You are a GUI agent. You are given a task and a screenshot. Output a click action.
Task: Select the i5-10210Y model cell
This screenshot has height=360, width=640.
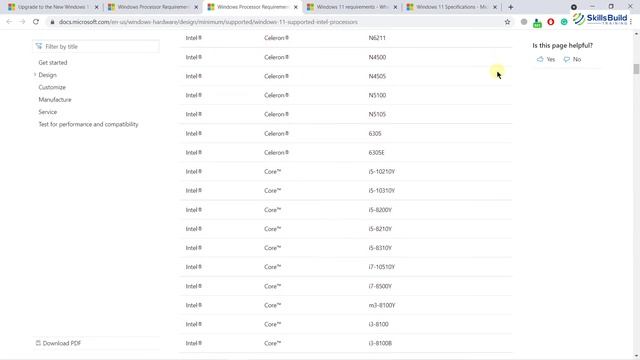(x=382, y=171)
